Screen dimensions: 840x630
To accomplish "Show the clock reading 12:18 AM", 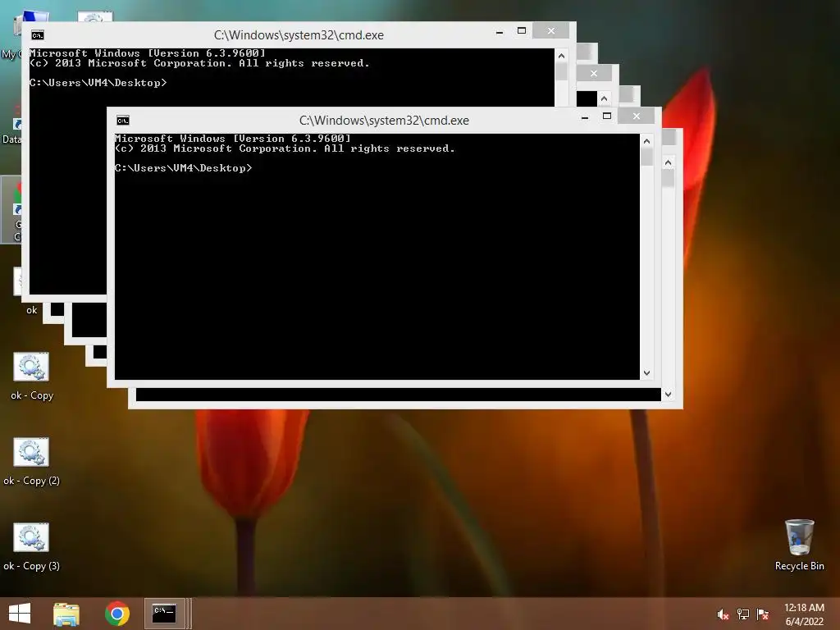I will (804, 608).
